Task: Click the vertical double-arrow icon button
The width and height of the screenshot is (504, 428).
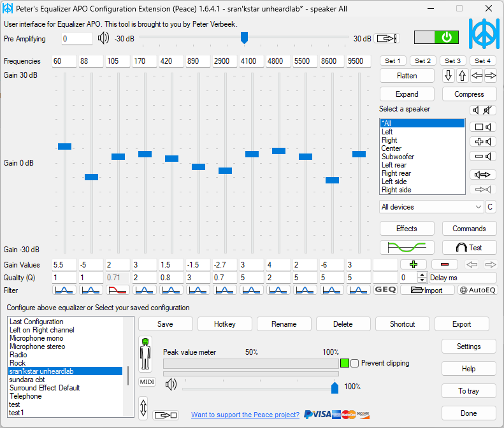Action: [143, 408]
